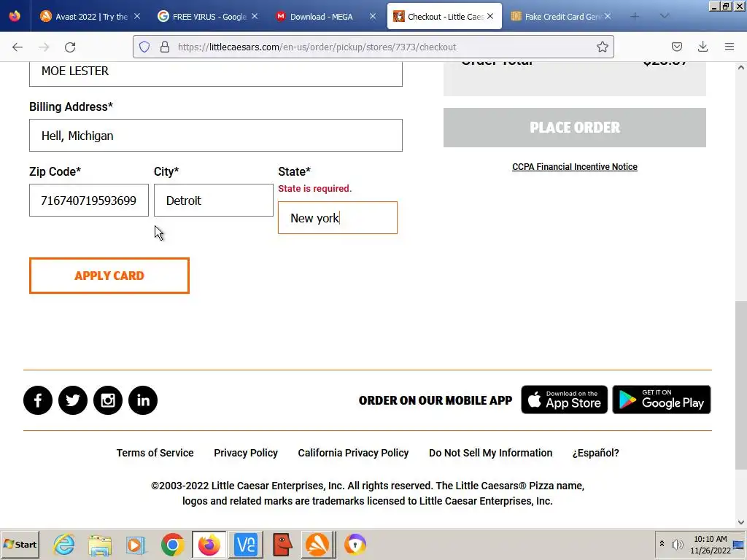The width and height of the screenshot is (747, 560).
Task: Close the Checkout - Little Caesars tab
Action: pyautogui.click(x=490, y=16)
